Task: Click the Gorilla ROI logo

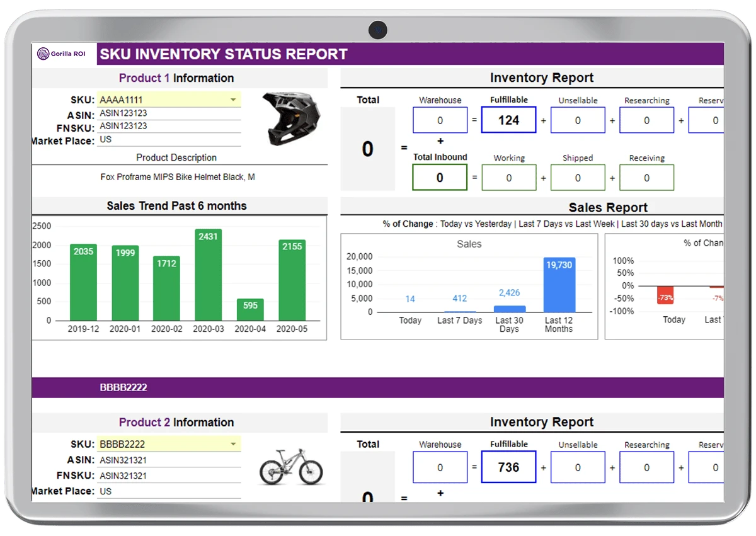Action: (62, 54)
